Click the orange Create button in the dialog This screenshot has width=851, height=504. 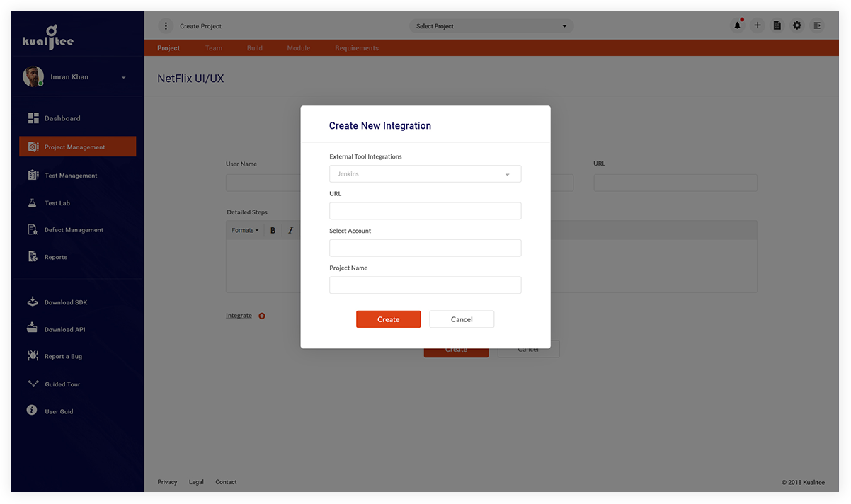click(389, 319)
